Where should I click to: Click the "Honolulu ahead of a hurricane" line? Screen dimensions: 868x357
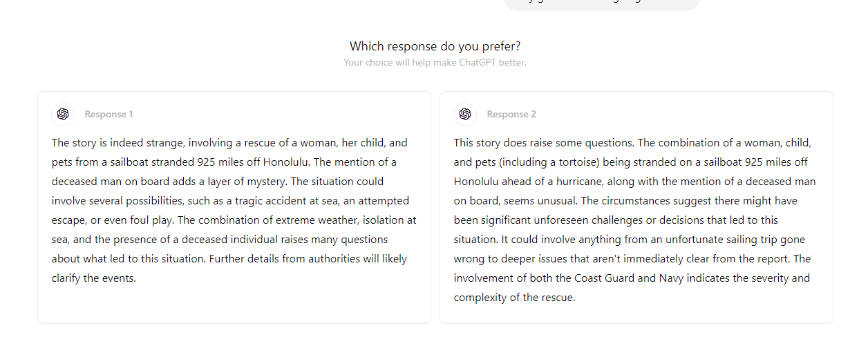[x=634, y=182]
